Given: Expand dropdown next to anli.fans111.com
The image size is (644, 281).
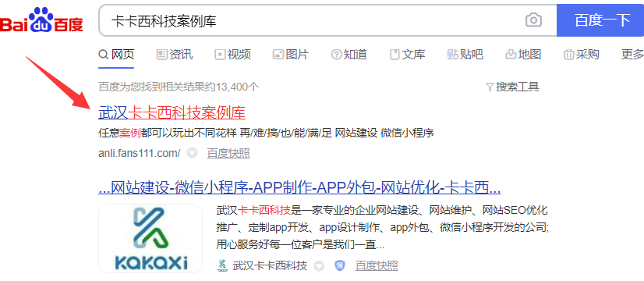Looking at the screenshot, I should click(192, 154).
